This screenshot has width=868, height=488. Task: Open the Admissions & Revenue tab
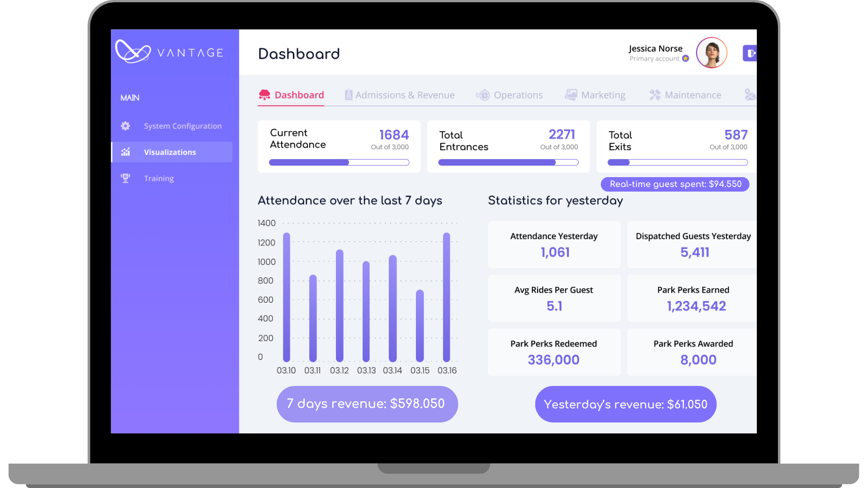coord(400,95)
